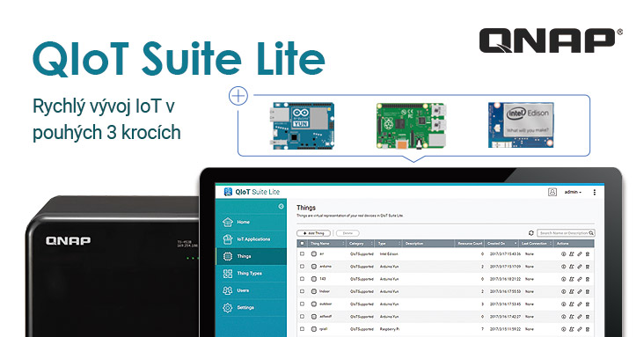This screenshot has width=644, height=337.
Task: Click the Delete button
Action: click(x=348, y=233)
